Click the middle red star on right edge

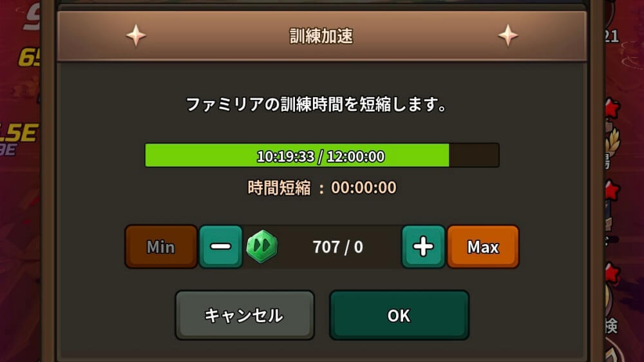[612, 191]
